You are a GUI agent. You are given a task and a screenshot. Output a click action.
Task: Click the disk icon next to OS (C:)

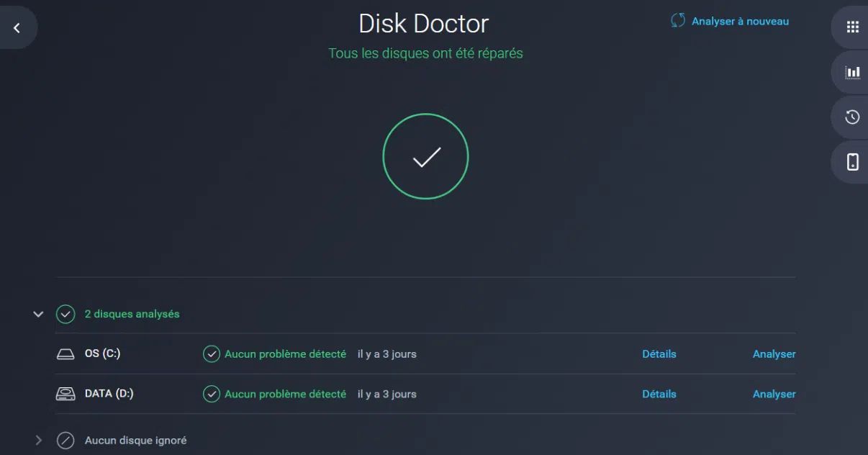[67, 353]
